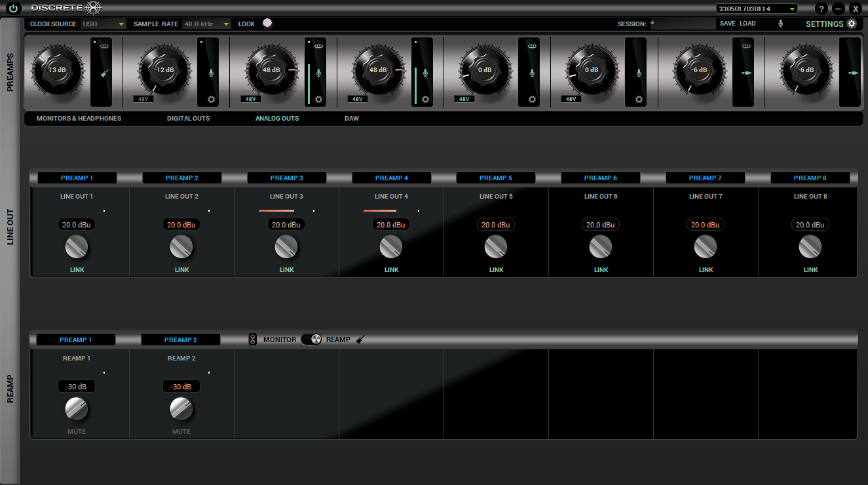Switch to the Monitors & Headphones tab
868x485 pixels.
click(79, 119)
